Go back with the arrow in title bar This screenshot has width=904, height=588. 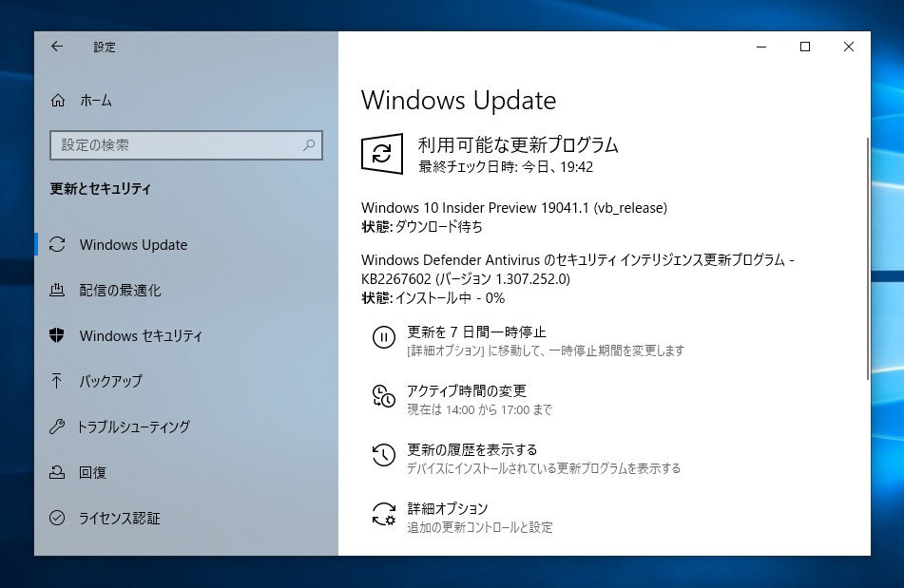56,47
